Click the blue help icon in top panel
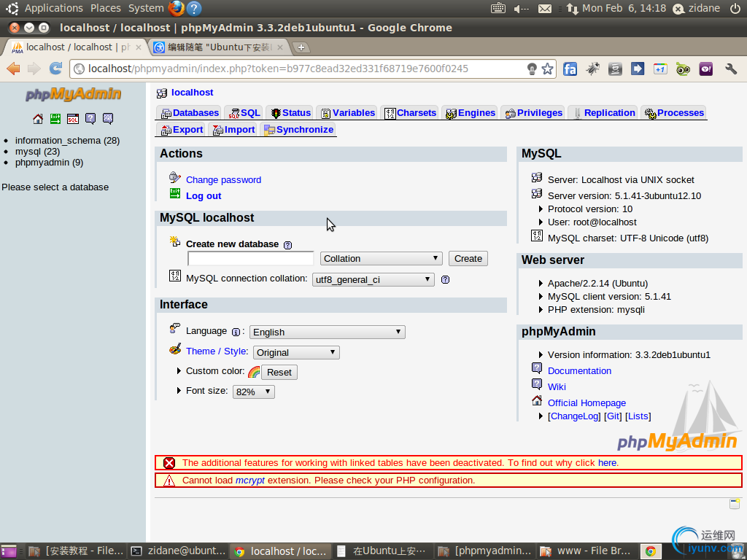Screen dimensions: 747x560 (193, 8)
